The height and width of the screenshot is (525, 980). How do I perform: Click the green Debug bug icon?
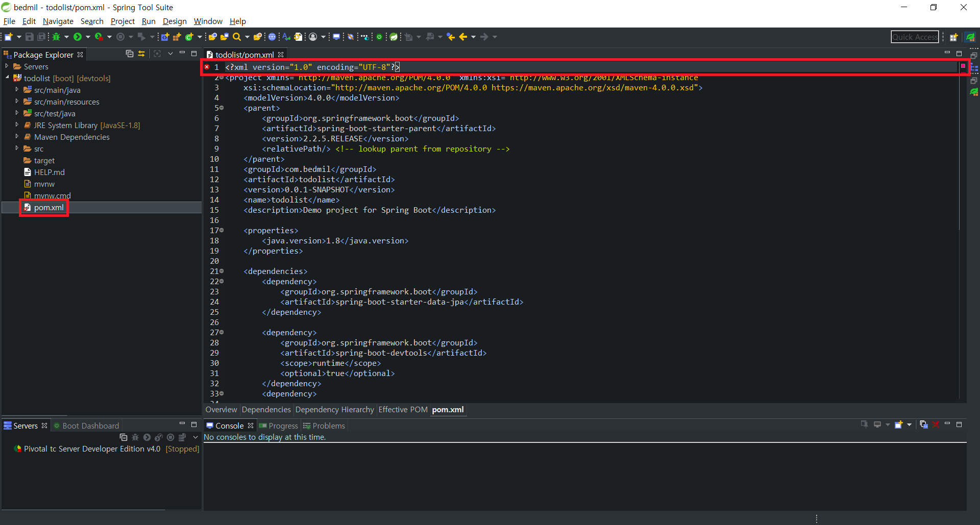pyautogui.click(x=56, y=37)
